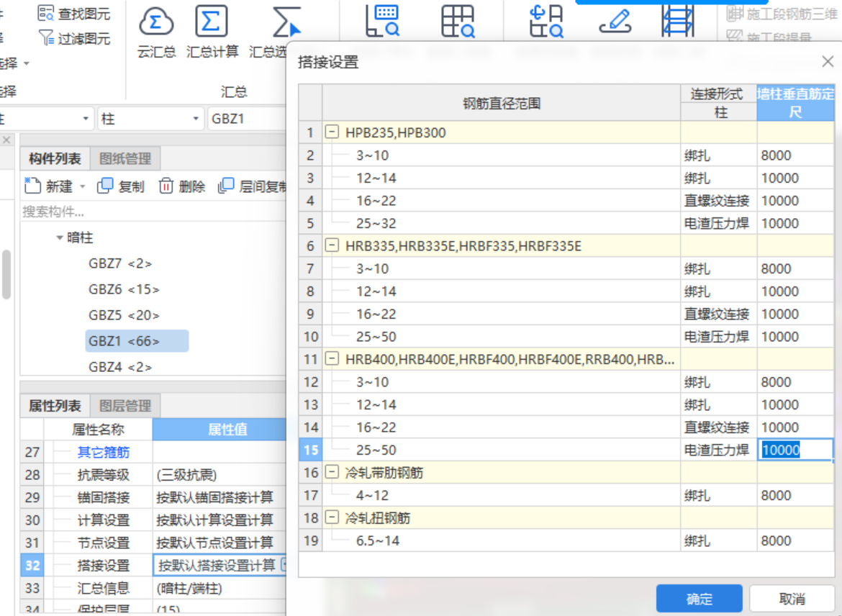Click 汇总信息 property row
The image size is (842, 616).
tap(153, 588)
